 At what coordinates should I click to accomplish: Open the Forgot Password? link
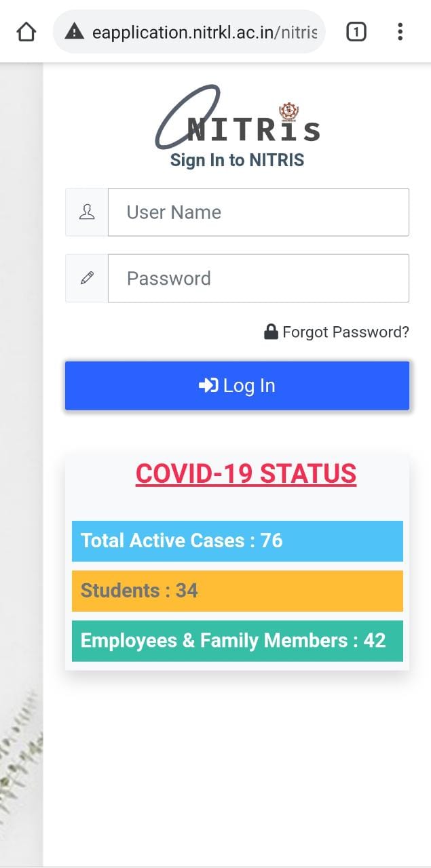345,332
